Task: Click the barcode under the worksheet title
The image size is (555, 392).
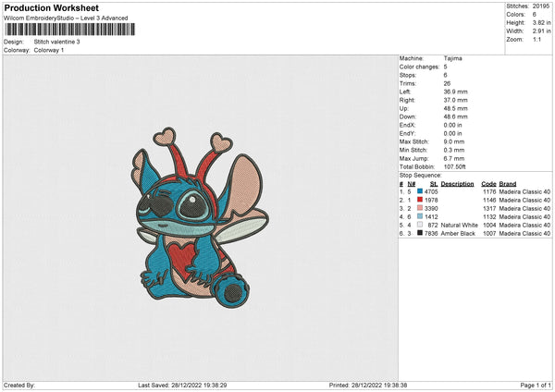Action: 69,30
